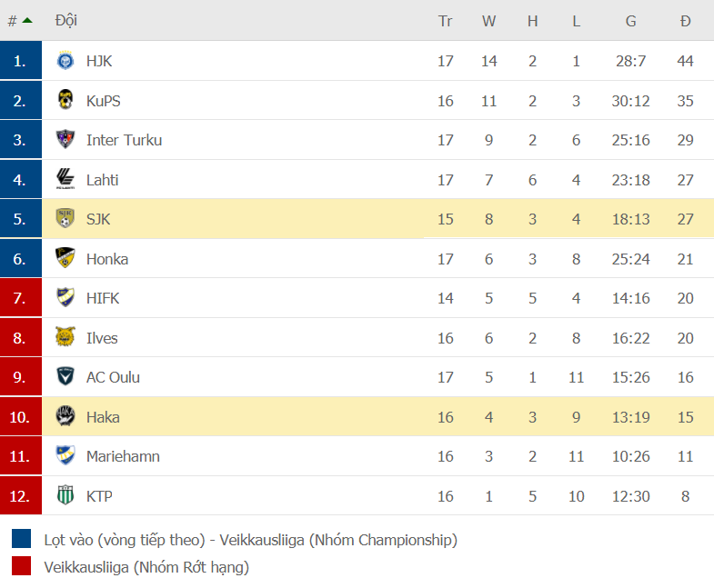Click the HJK club crest icon
Viewport: 714px width, 588px height.
(65, 61)
